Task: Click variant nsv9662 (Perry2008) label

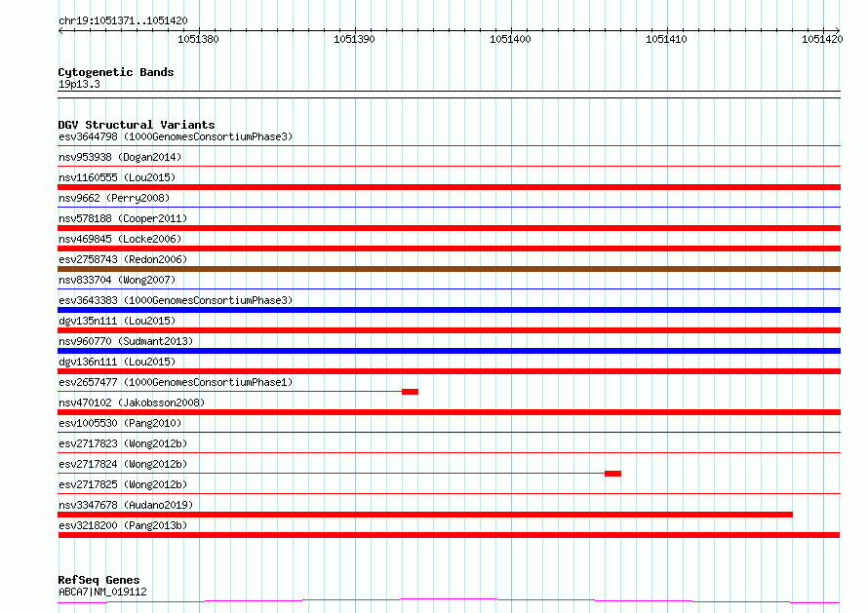Action: pyautogui.click(x=113, y=198)
